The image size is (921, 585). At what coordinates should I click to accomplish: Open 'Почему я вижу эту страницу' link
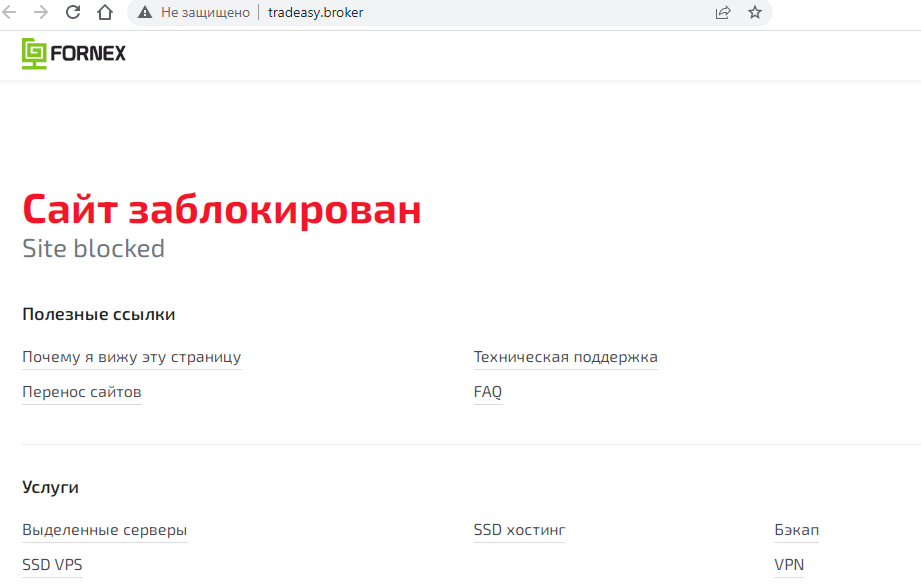tap(131, 357)
